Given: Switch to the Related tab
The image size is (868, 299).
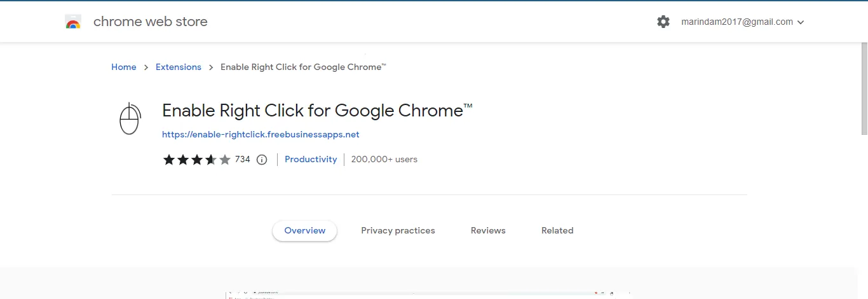Looking at the screenshot, I should click(x=557, y=231).
